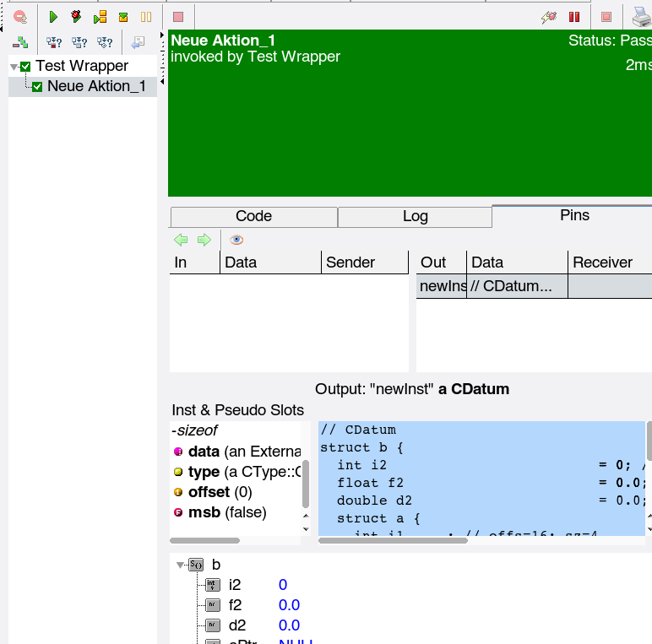Image resolution: width=652 pixels, height=644 pixels.
Task: Click the green back arrow in Pins
Action: [x=181, y=240]
